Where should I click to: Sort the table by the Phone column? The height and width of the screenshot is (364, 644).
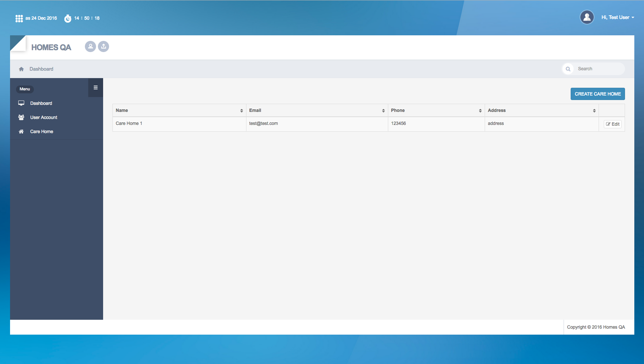click(436, 110)
